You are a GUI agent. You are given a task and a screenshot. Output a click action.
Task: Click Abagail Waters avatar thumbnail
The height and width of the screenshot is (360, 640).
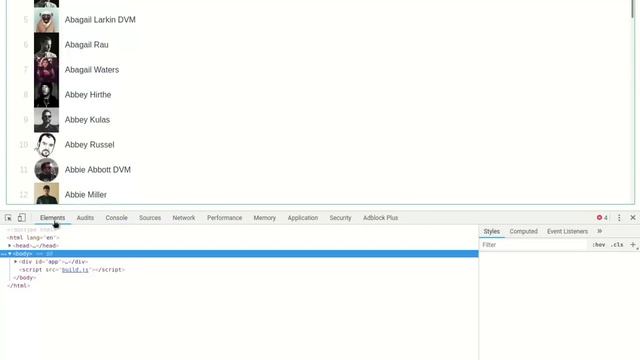click(46, 70)
